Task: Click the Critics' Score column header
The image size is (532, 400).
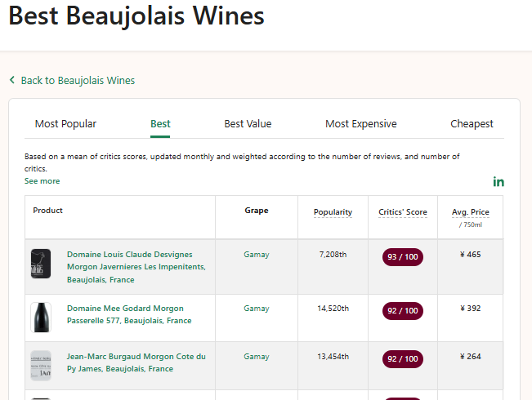Action: pyautogui.click(x=402, y=212)
